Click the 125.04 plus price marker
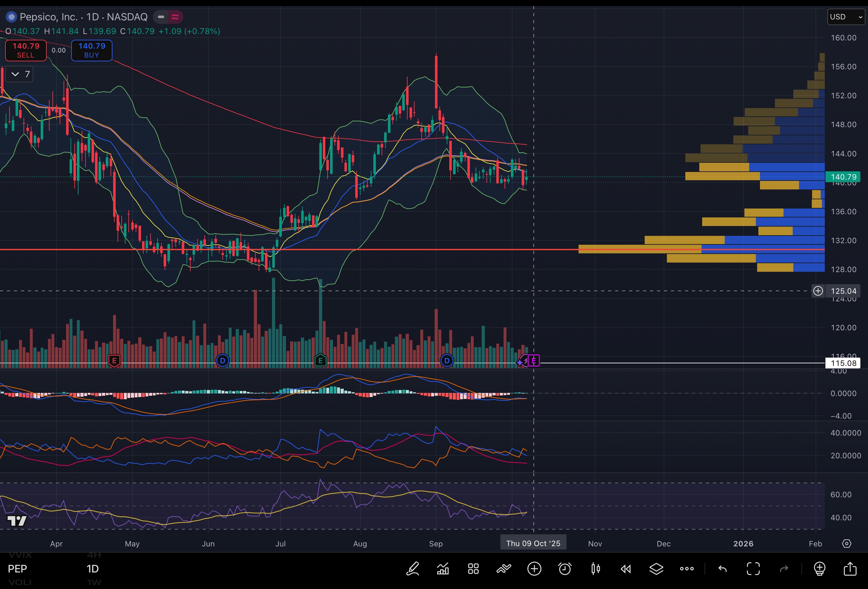 click(818, 291)
